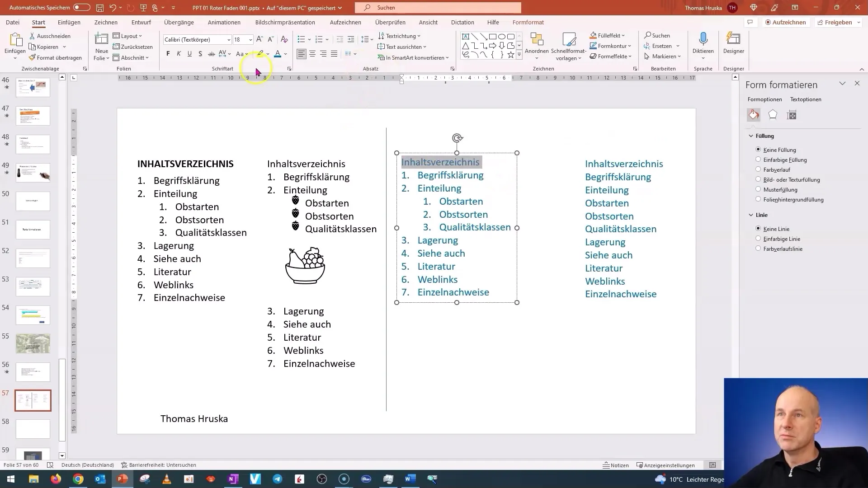This screenshot has width=868, height=488.
Task: Open the SmartArt konvertieren tool
Action: 414,57
